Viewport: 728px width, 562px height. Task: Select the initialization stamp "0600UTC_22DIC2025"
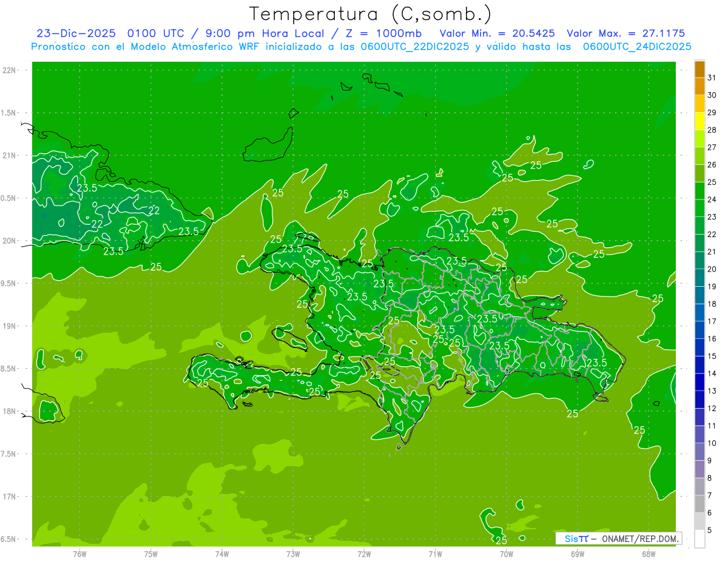click(416, 47)
